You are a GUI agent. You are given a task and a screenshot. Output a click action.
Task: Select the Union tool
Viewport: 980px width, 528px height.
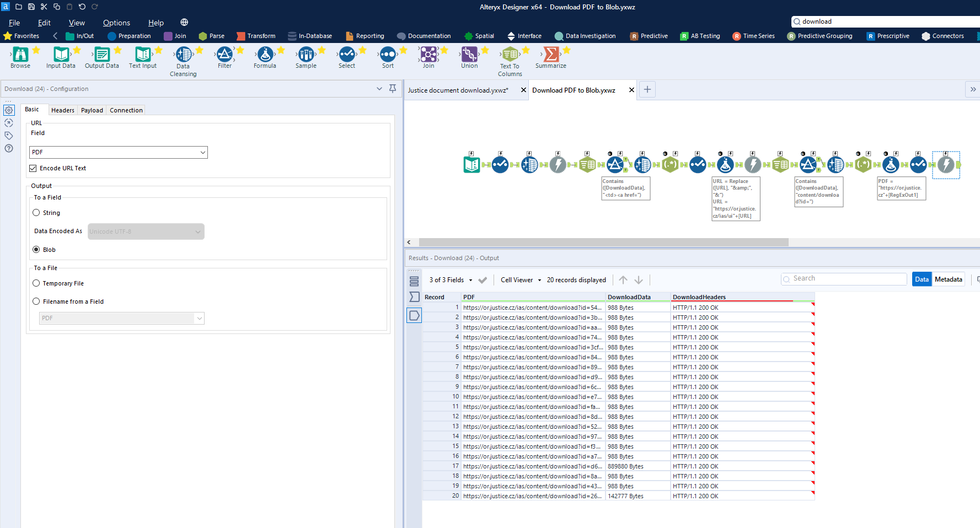point(469,55)
